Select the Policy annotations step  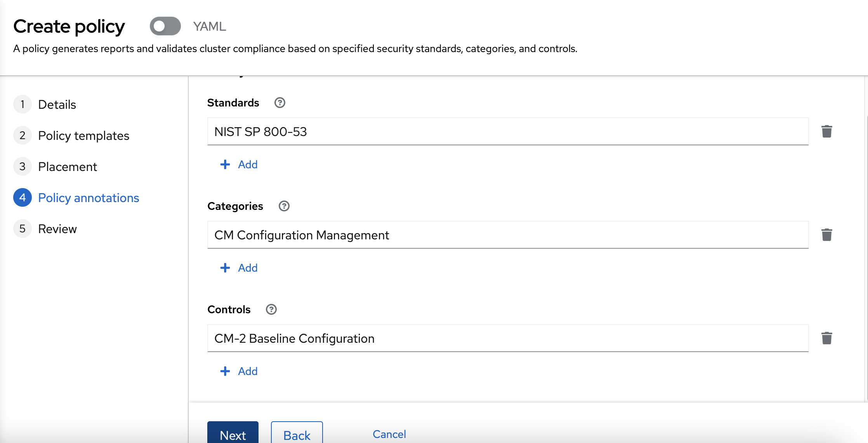[x=76, y=197]
